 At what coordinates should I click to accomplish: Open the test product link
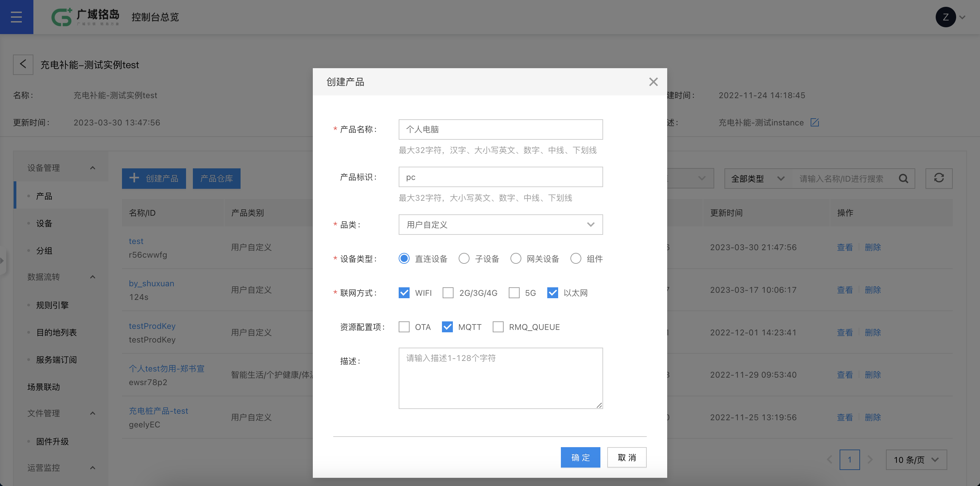tap(136, 241)
